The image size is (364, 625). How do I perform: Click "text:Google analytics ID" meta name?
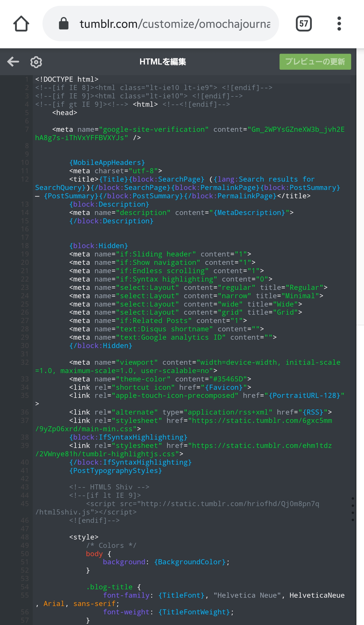(x=171, y=337)
